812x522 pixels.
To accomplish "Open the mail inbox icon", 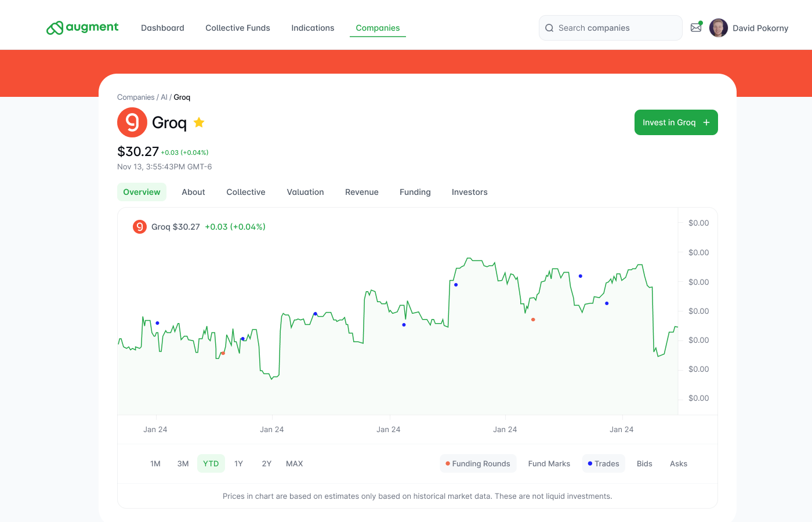I will (696, 27).
